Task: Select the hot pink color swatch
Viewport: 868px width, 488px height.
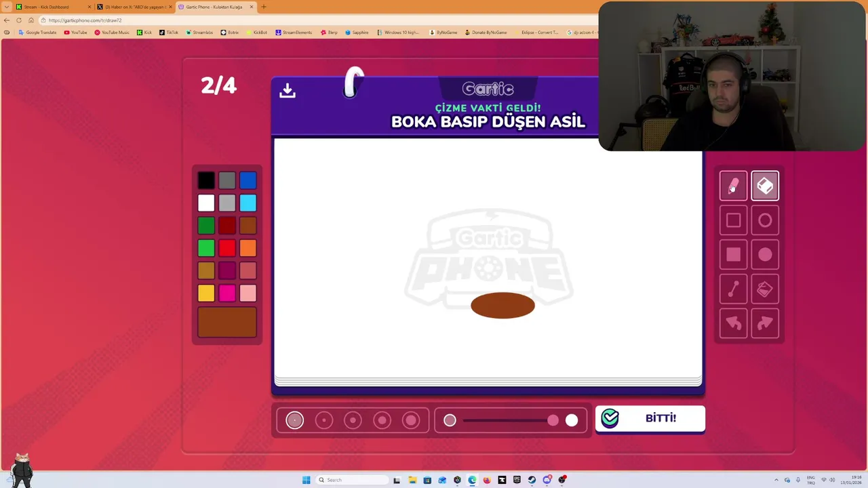Action: point(227,293)
